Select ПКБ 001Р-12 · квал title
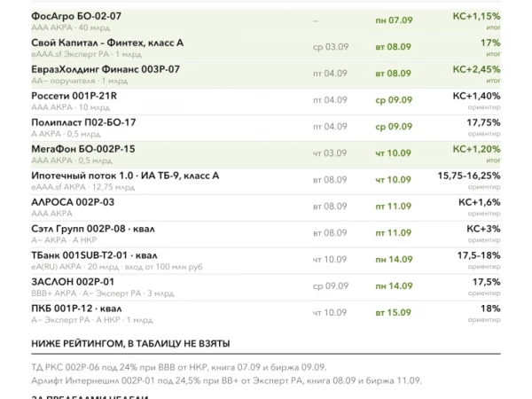The width and height of the screenshot is (532, 399). [76, 309]
